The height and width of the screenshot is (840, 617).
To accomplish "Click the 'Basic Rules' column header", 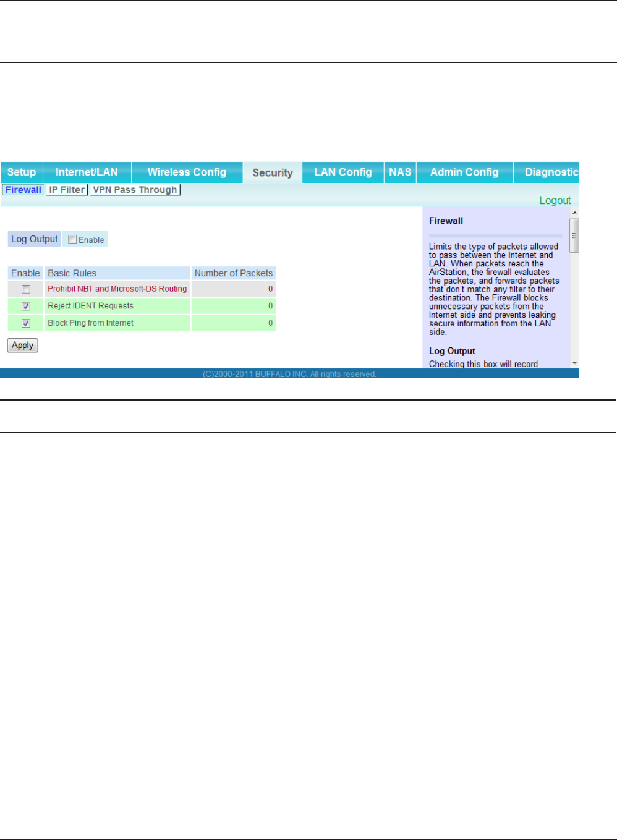I will [117, 273].
